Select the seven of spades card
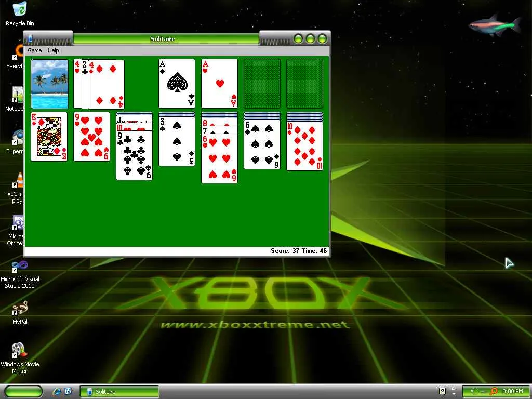This screenshot has width=532, height=399. [220, 130]
